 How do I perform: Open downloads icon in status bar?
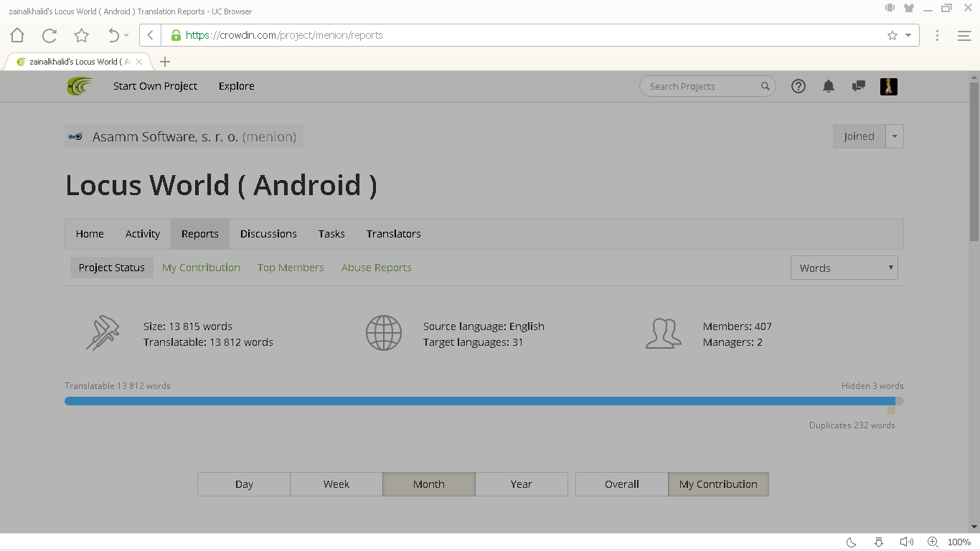click(x=879, y=542)
